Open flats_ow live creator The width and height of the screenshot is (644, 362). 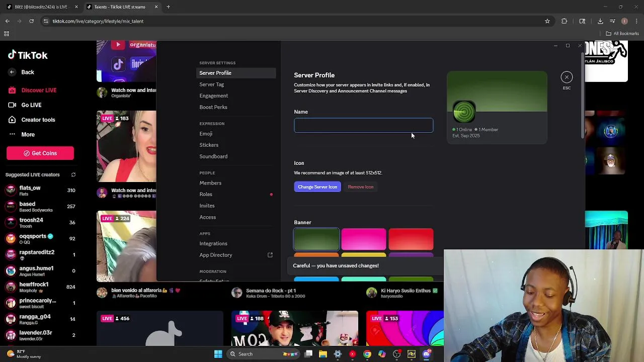(x=40, y=191)
